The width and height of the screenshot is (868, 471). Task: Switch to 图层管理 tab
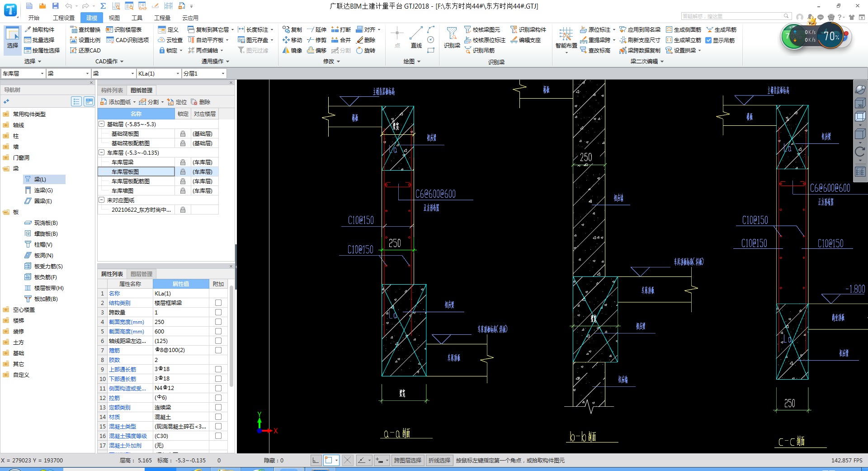point(141,274)
